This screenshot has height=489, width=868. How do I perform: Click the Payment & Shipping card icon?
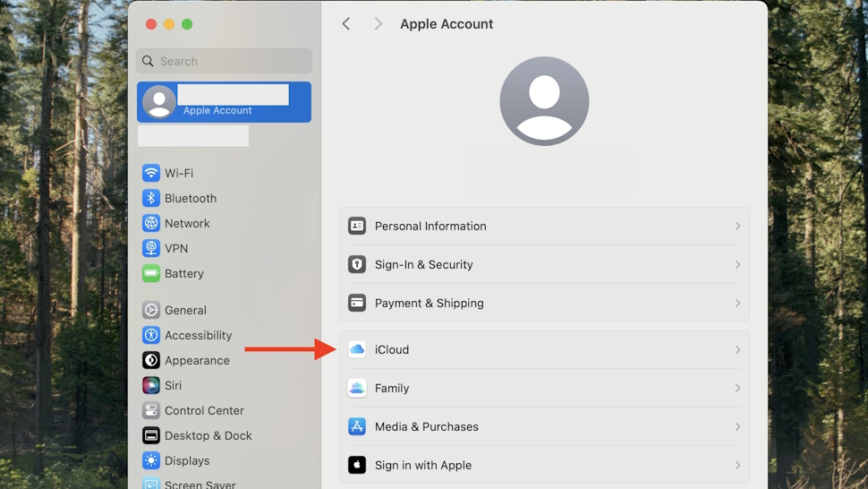coord(356,303)
